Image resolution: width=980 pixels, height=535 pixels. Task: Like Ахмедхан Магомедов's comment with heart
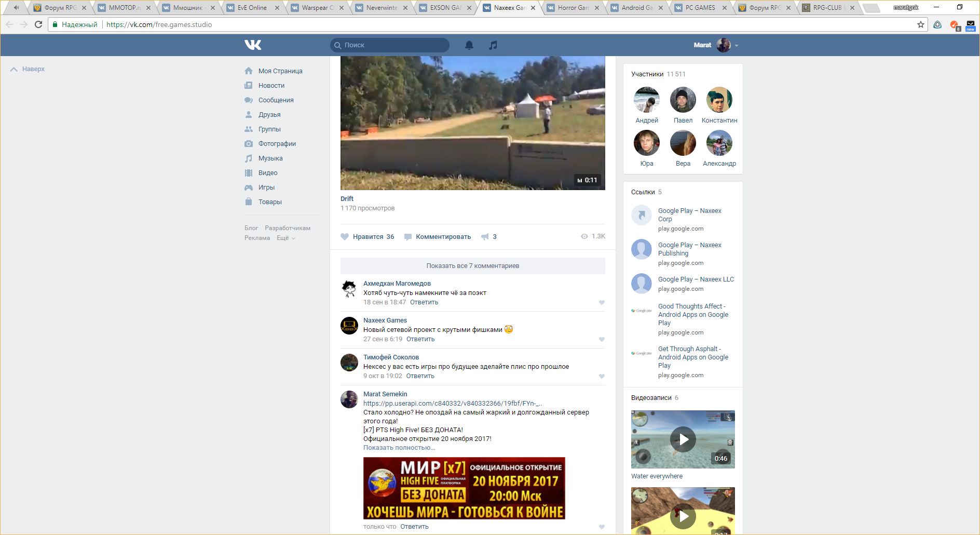602,302
